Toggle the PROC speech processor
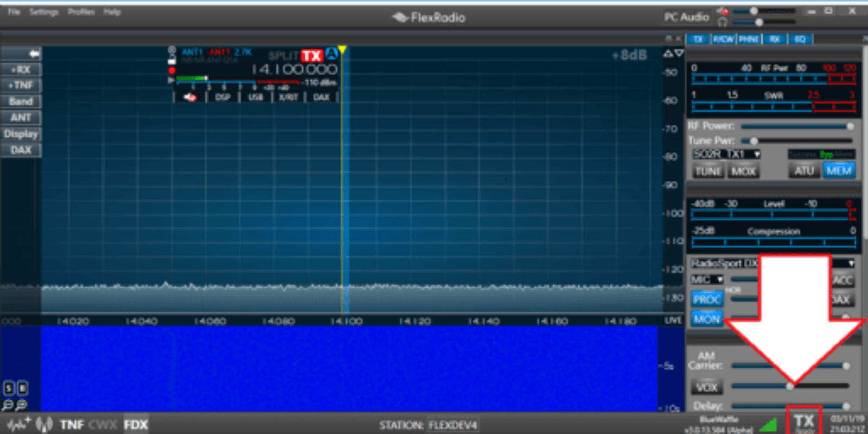 coord(706,299)
